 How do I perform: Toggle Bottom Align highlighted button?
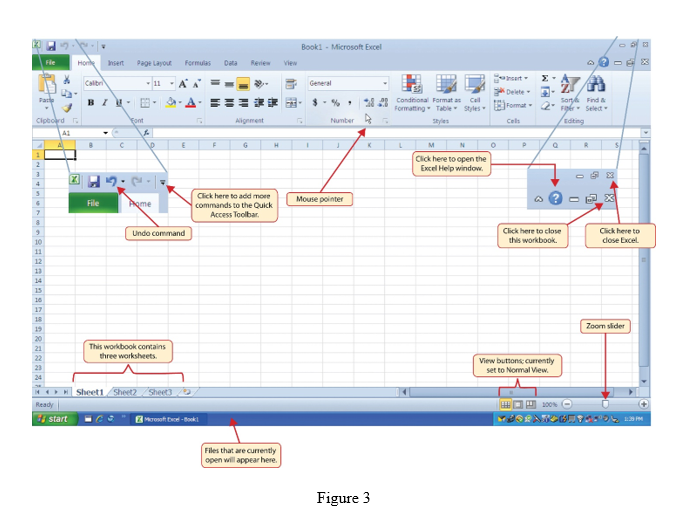(243, 84)
